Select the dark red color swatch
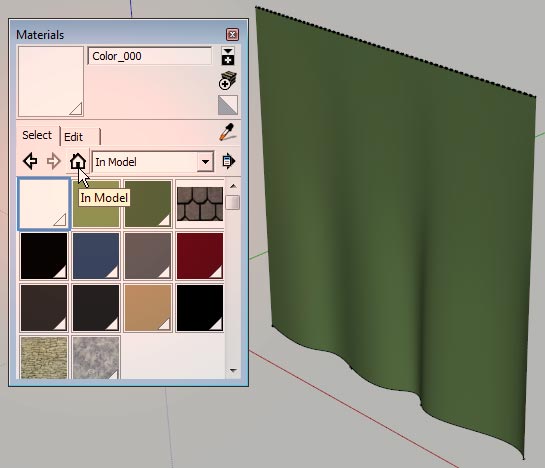545x468 pixels. pyautogui.click(x=200, y=256)
